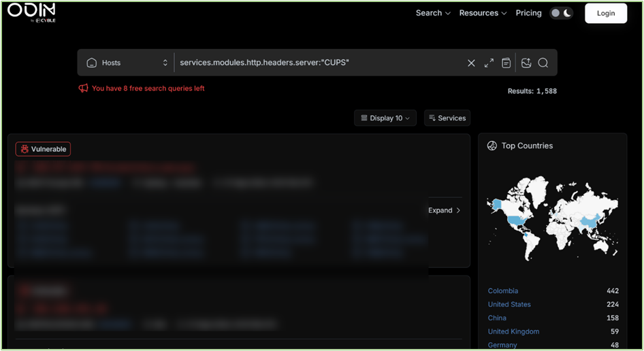The height and width of the screenshot is (351, 644).
Task: Run search with the magnifier icon
Action: [x=543, y=63]
